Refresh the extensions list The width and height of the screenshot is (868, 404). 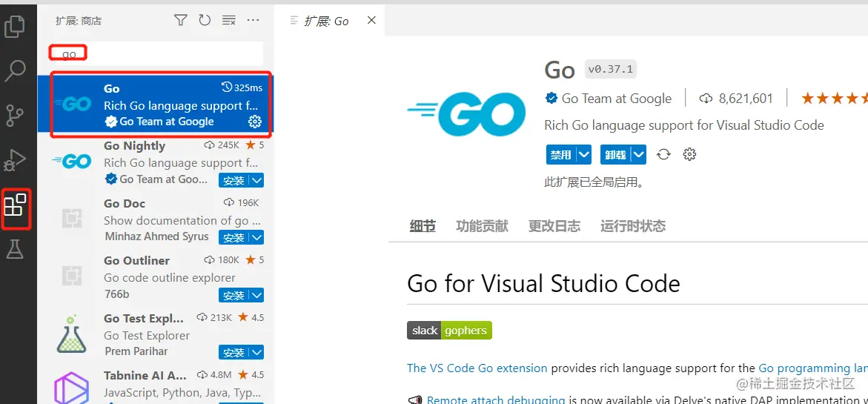pyautogui.click(x=205, y=21)
